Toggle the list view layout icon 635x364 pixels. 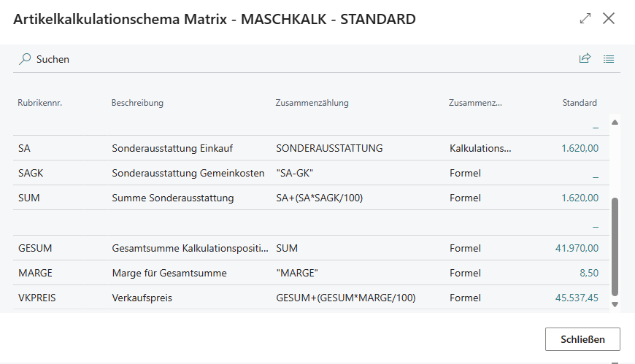pyautogui.click(x=608, y=59)
